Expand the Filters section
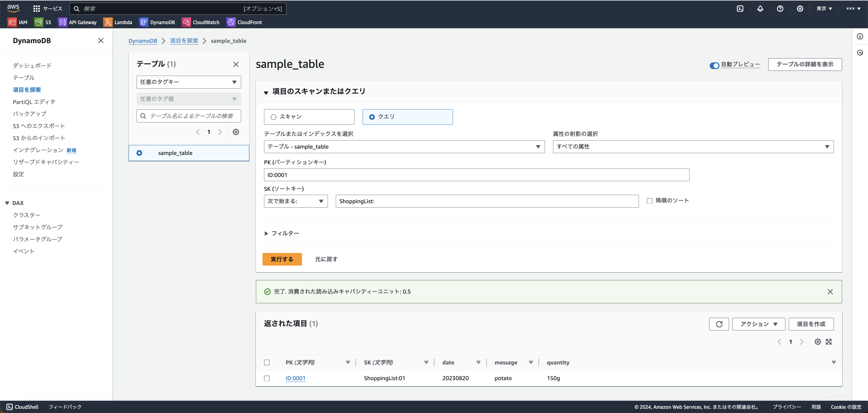 click(282, 233)
